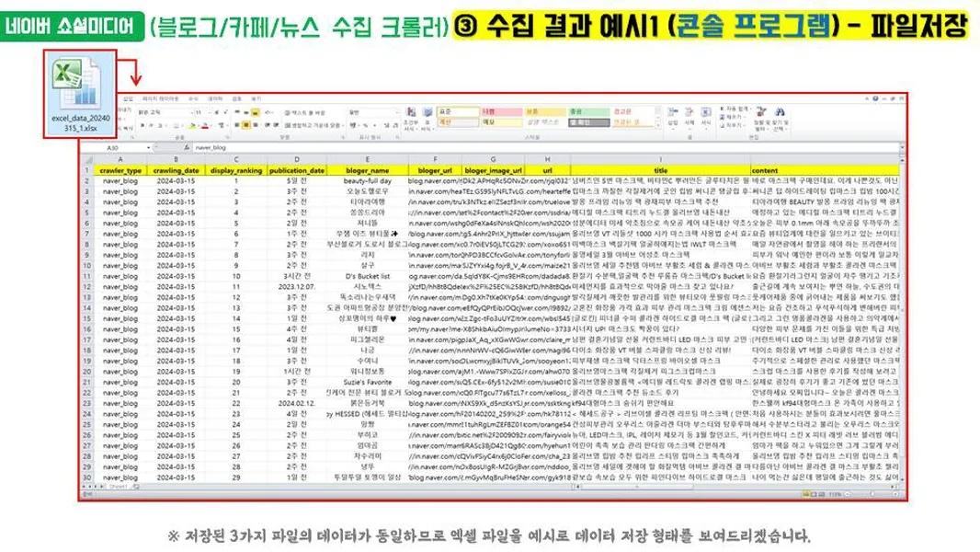980x552 pixels.
Task: Toggle align left button
Action: (x=237, y=125)
